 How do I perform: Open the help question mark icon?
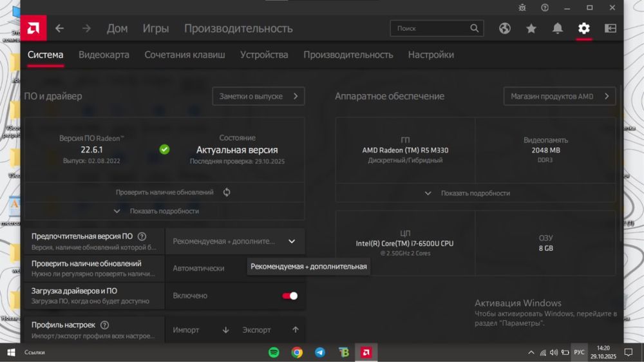(545, 7)
